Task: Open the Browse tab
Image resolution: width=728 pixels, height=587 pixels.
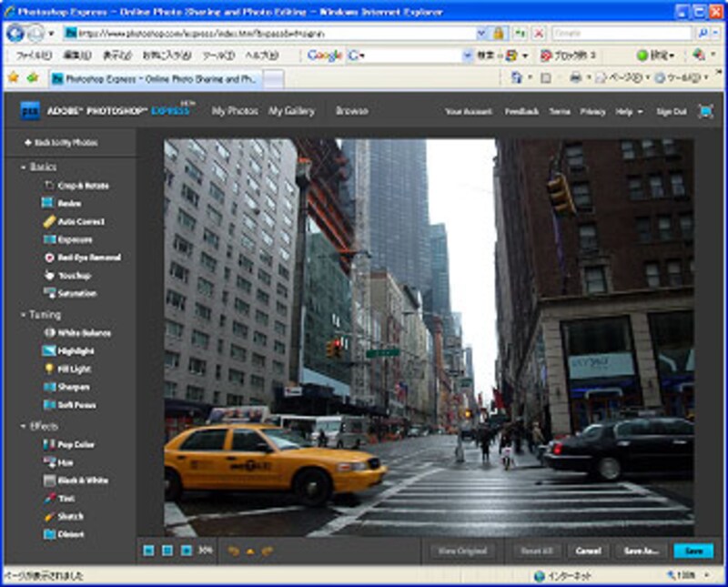Action: coord(351,111)
